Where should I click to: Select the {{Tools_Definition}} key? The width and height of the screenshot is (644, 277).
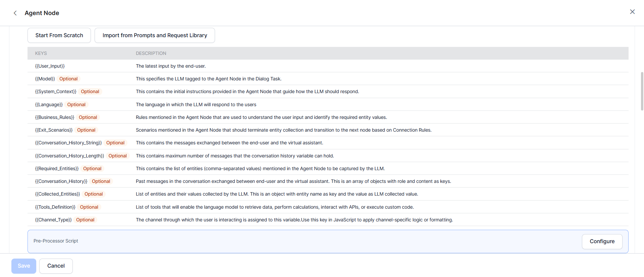(55, 207)
